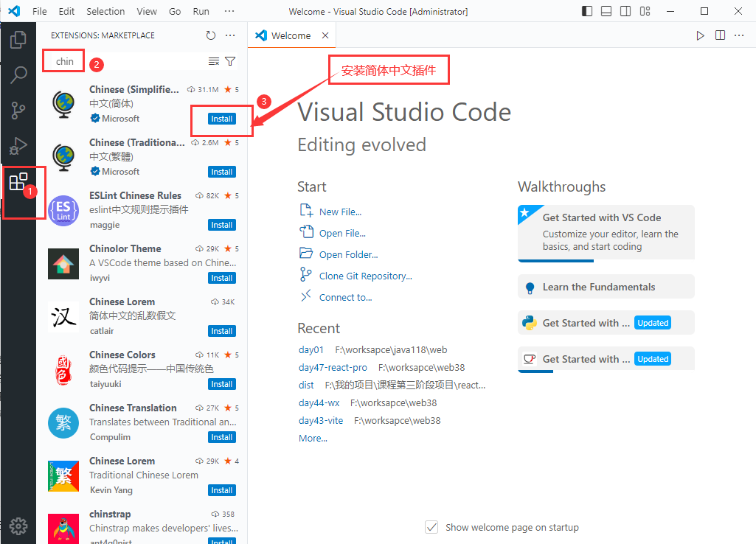Install ESLint Chinese Rules extension
This screenshot has width=756, height=544.
[222, 225]
